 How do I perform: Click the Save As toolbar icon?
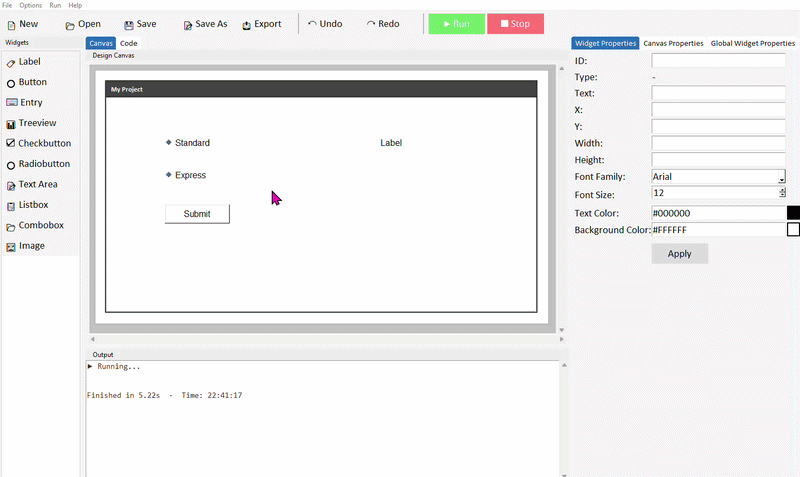[188, 25]
